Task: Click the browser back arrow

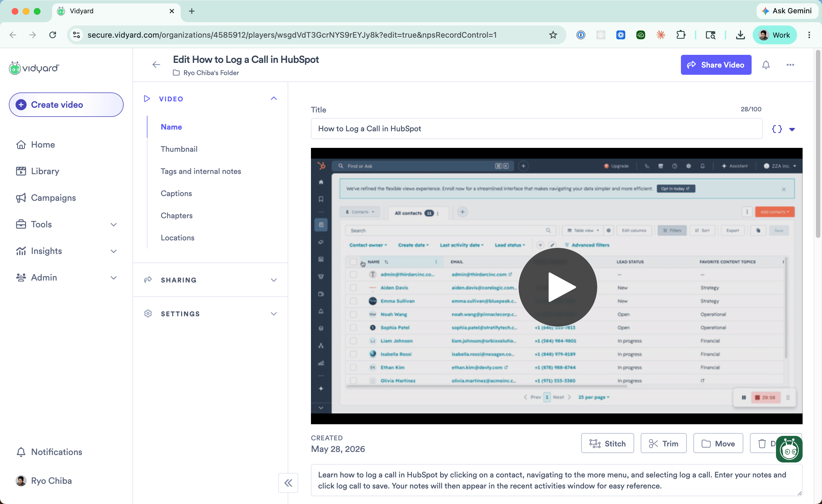Action: tap(13, 35)
